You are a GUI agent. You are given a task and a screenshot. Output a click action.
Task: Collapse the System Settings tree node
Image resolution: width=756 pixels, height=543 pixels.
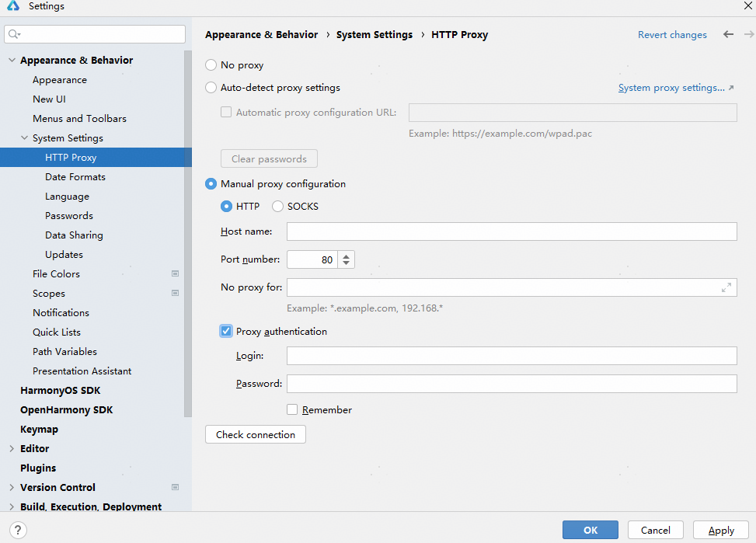click(x=24, y=137)
